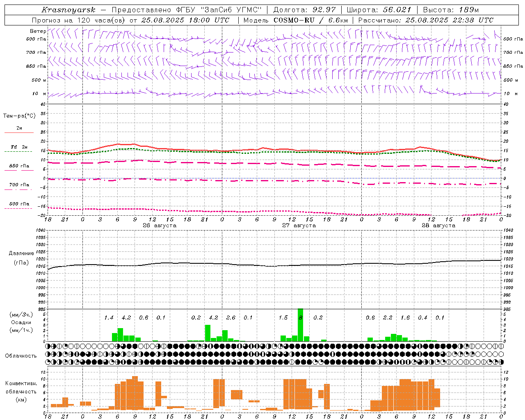Click the (мм/1ч.) unit label
The image size is (525, 420).
21,330
